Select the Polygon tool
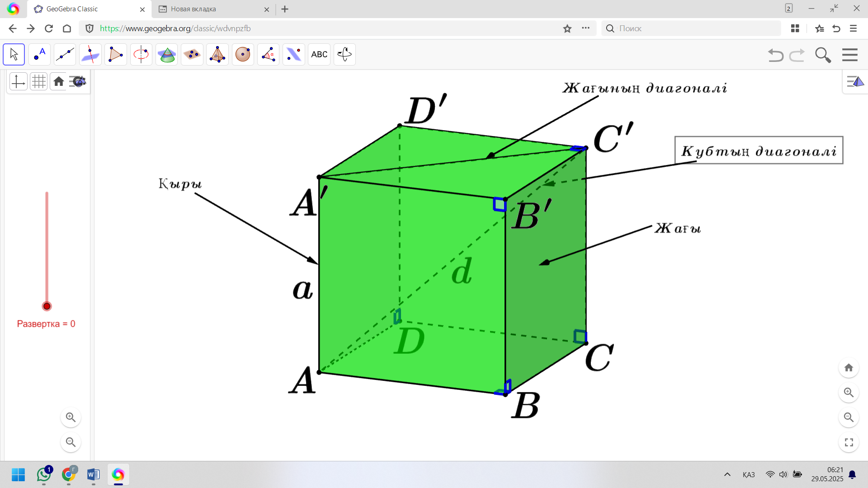This screenshot has width=868, height=488. click(116, 55)
